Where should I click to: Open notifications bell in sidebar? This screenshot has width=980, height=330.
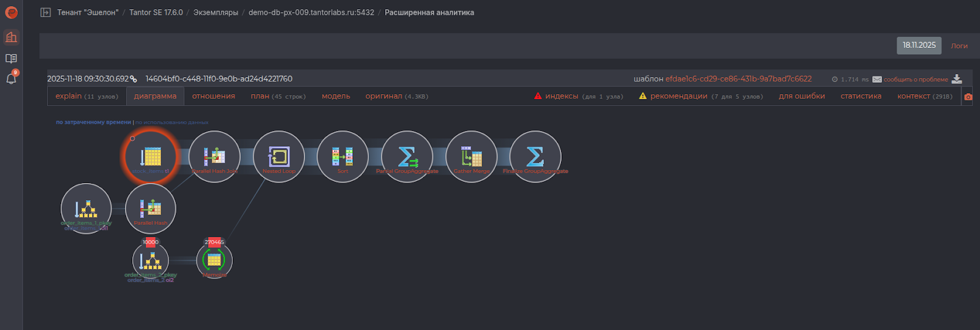(11, 78)
